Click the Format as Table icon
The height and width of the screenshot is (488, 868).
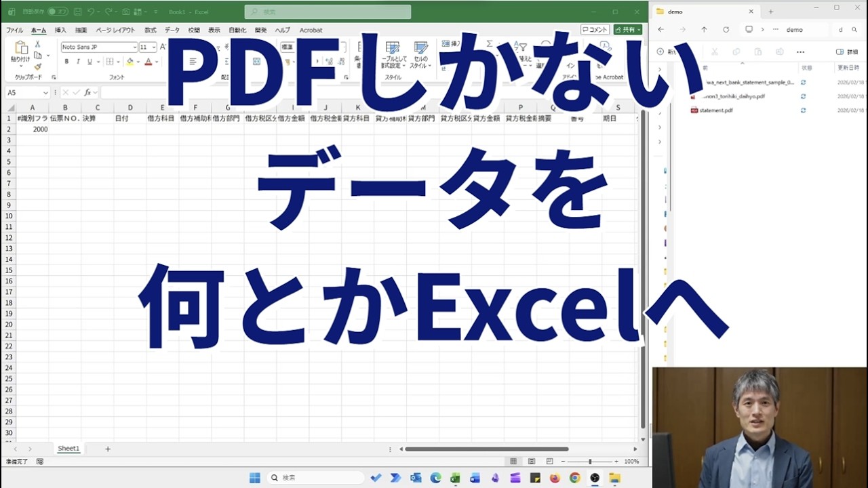pos(392,49)
